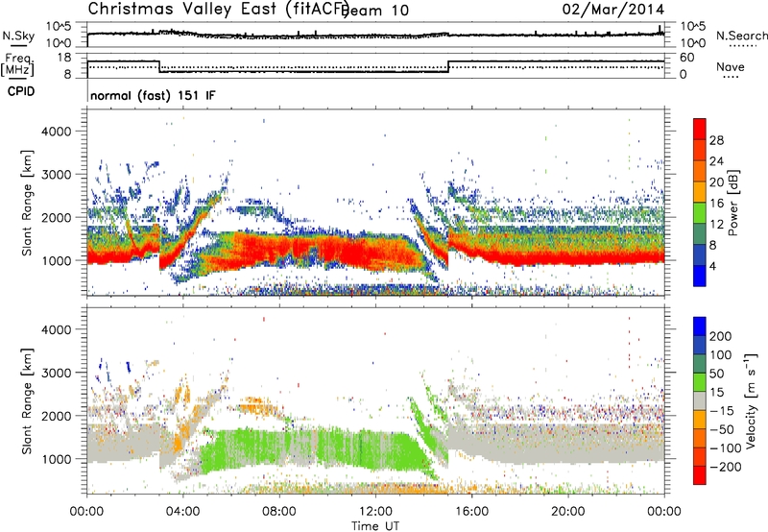Select the "Power [dB]" colorbar title

733,203
